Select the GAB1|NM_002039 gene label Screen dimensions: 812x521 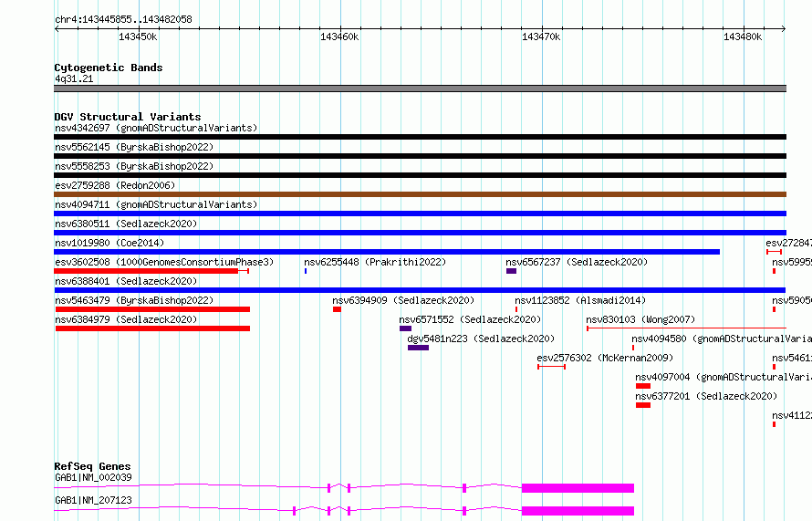(x=93, y=477)
